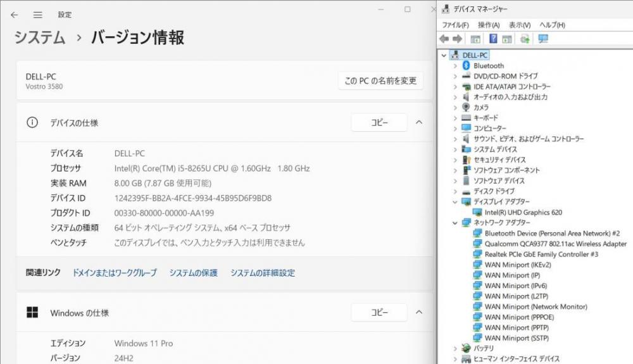
Task: Open the ヘルプ(H) menu
Action: (552, 25)
